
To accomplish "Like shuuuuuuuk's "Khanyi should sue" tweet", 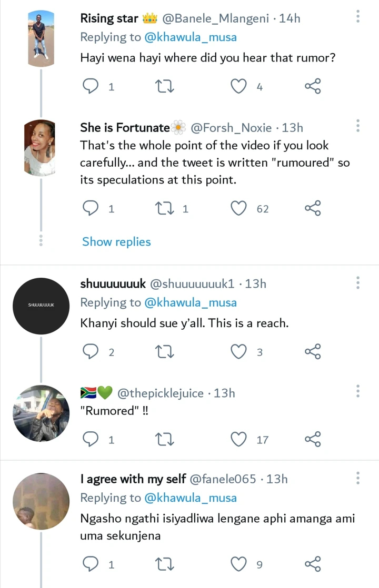I will [238, 351].
